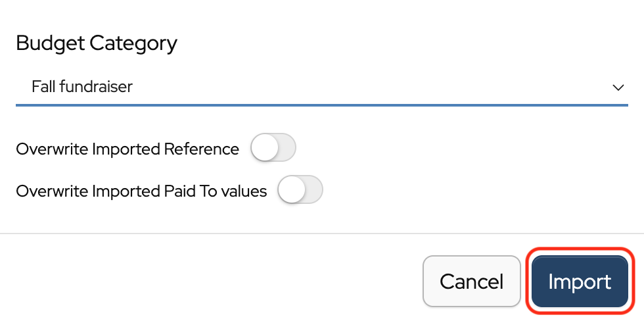This screenshot has width=644, height=321.
Task: Enable overwriting of imported reference
Action: coord(273,149)
